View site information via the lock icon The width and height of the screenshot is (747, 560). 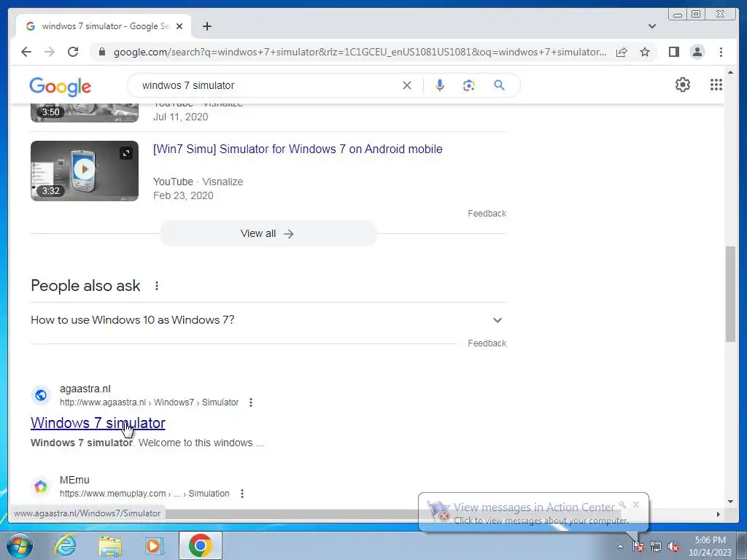101,52
